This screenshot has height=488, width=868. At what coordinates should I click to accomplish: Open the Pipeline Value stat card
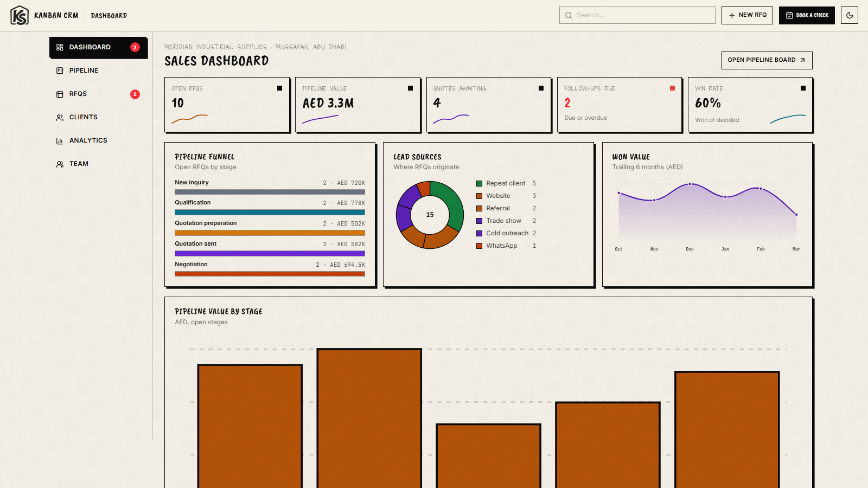coord(358,105)
